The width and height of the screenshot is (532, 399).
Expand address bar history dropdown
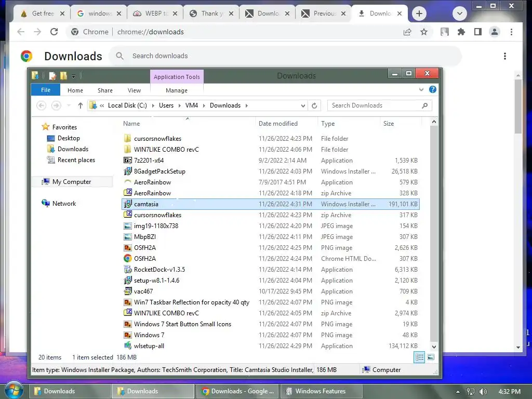point(303,105)
